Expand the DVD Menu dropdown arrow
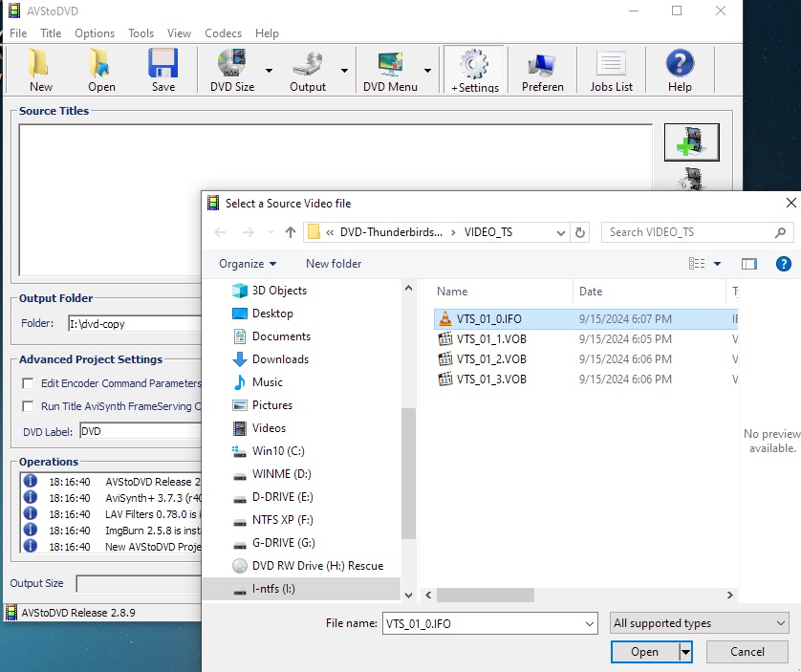This screenshot has height=672, width=801. [x=427, y=71]
